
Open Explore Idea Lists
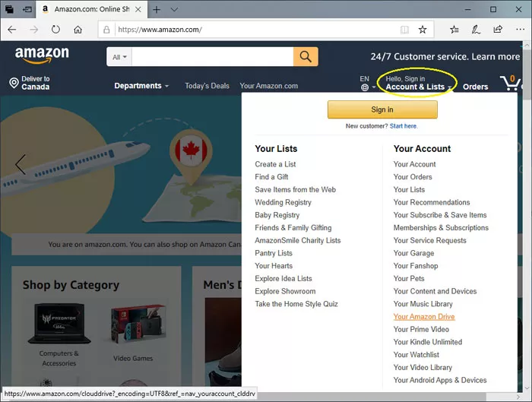tap(283, 279)
